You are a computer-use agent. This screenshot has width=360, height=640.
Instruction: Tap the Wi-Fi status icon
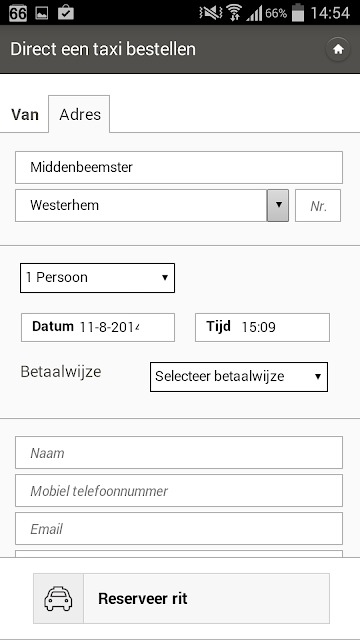(234, 13)
